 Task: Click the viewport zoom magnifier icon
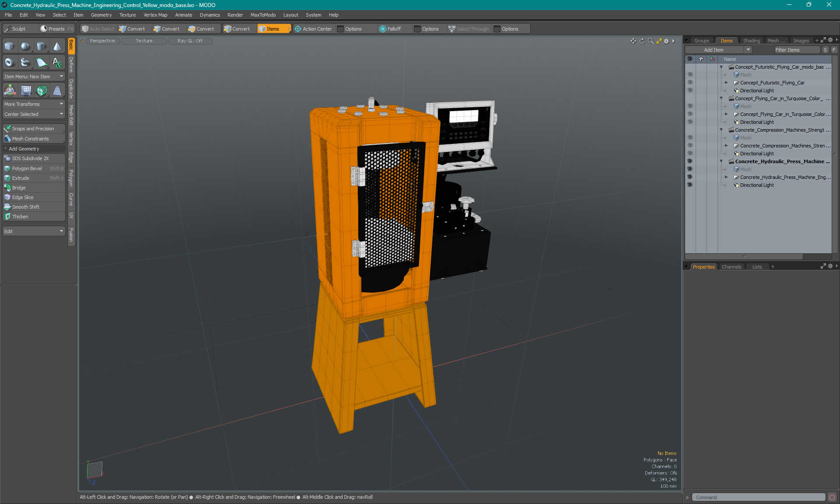tap(651, 41)
